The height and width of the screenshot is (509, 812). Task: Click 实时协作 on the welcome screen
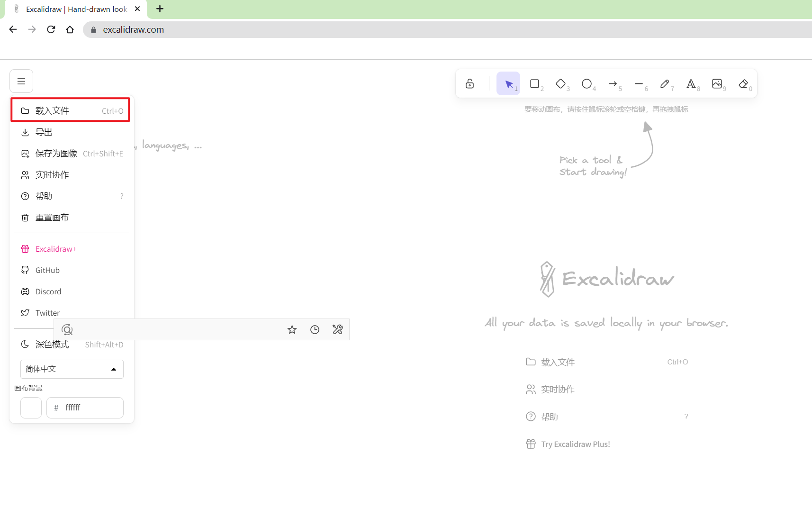(x=606, y=389)
